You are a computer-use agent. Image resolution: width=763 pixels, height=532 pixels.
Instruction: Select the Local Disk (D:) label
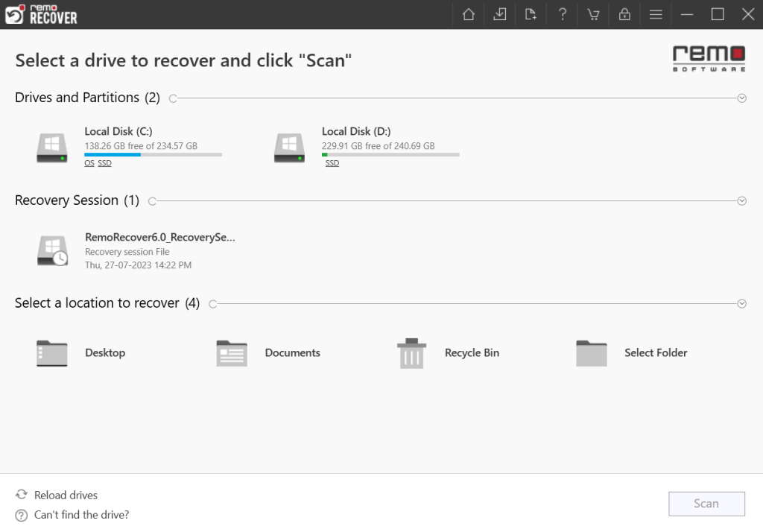click(x=356, y=131)
